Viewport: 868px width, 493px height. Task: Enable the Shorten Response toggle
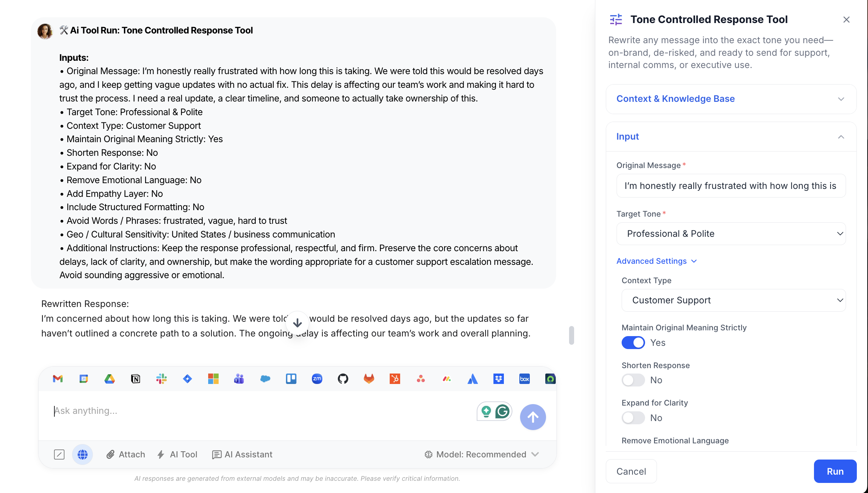tap(633, 380)
